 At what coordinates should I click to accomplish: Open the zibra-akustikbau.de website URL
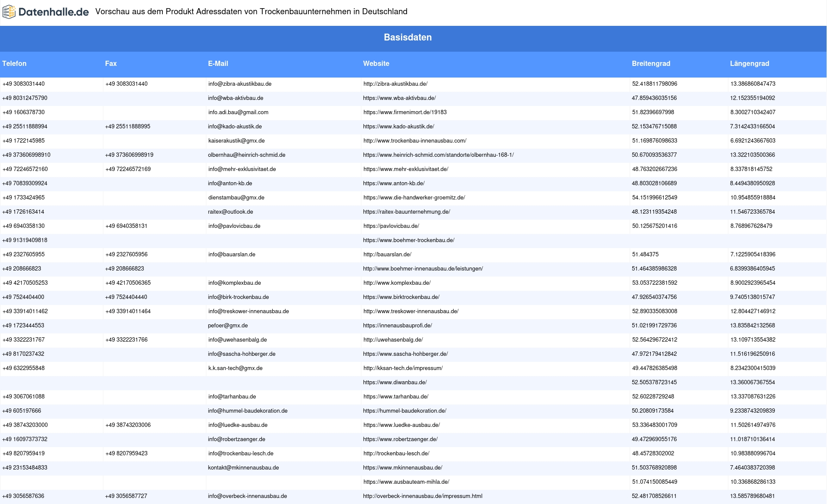click(395, 84)
